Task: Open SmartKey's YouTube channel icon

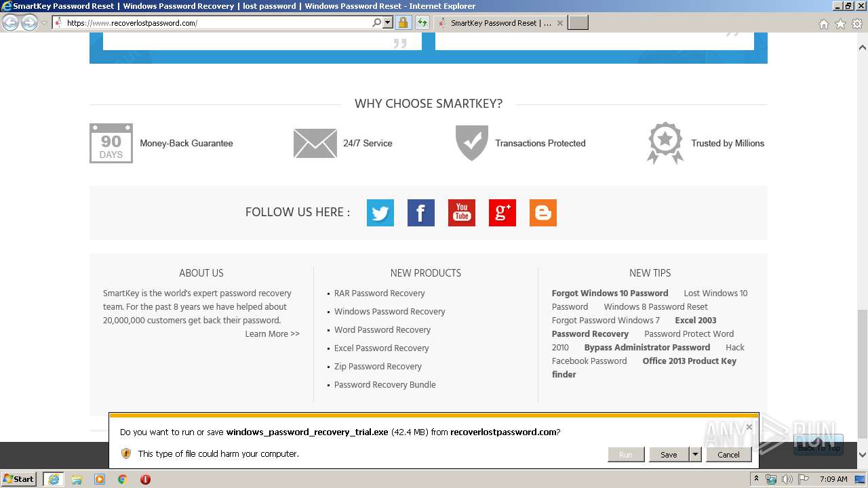Action: pos(462,213)
